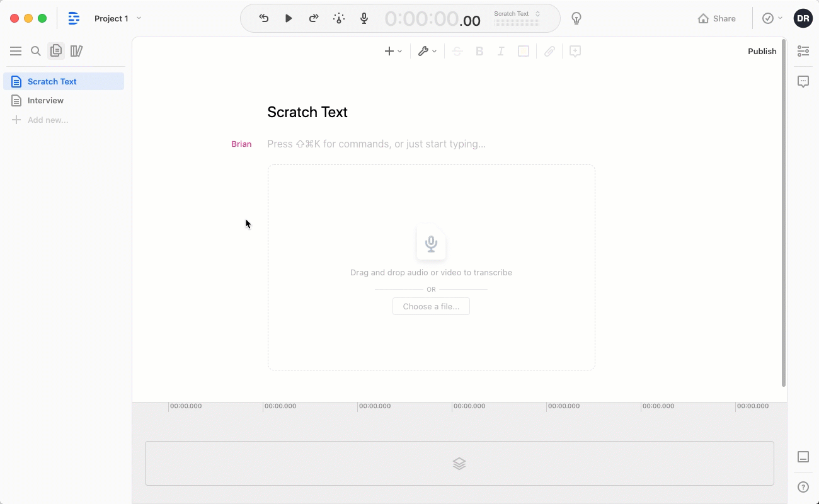Click the highlight square icon

(x=524, y=51)
